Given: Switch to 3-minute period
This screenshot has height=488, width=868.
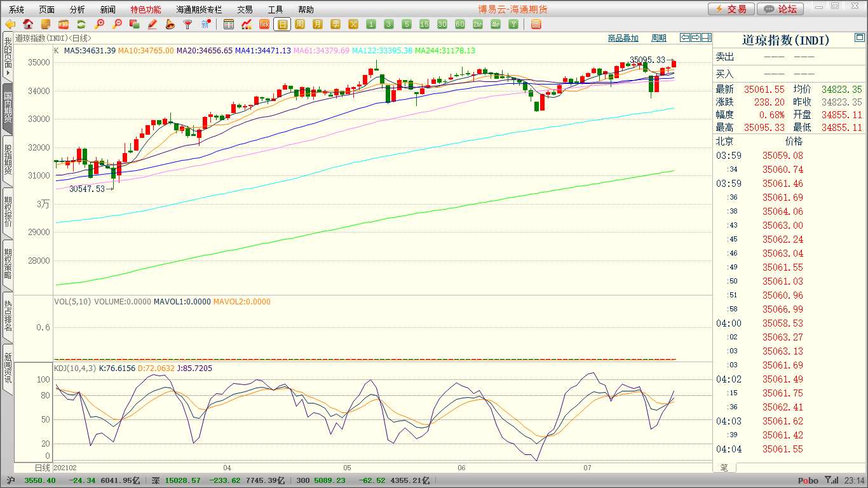Looking at the screenshot, I should (x=389, y=25).
